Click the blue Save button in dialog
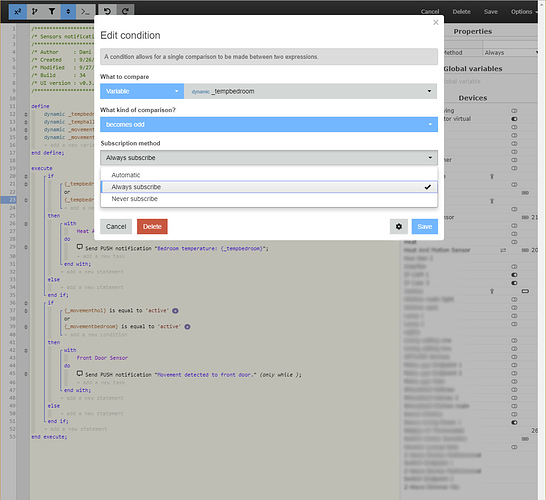 tap(424, 227)
